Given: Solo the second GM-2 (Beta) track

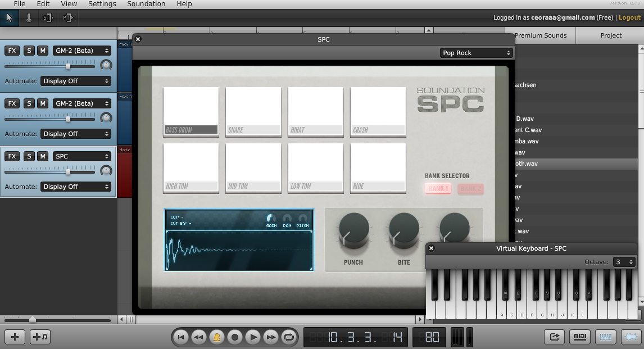Looking at the screenshot, I should 29,103.
